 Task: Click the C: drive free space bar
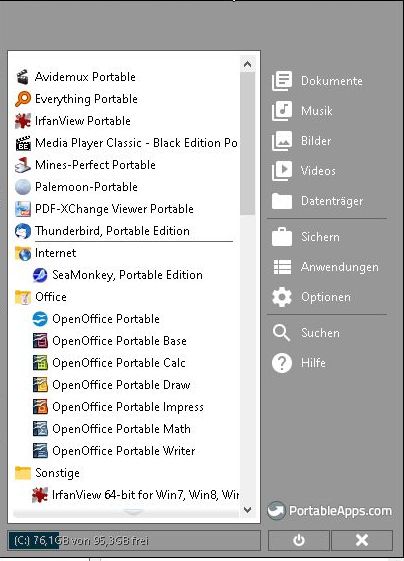[134, 540]
